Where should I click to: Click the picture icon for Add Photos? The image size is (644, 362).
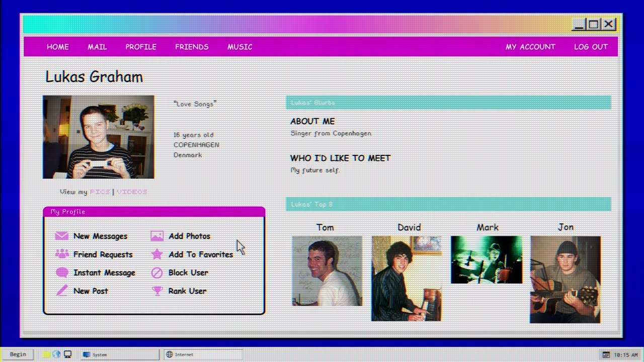157,236
